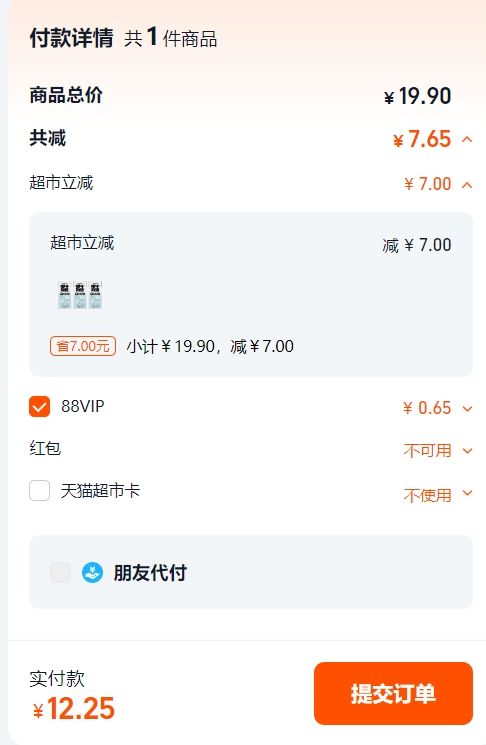Select the 88VIP label text
Image resolution: width=486 pixels, height=745 pixels.
click(83, 406)
